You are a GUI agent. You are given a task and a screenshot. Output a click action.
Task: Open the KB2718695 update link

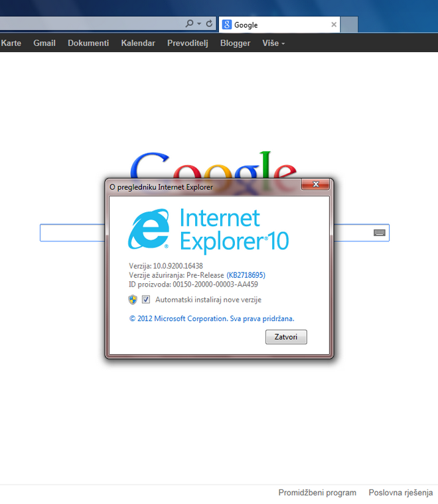tap(246, 275)
